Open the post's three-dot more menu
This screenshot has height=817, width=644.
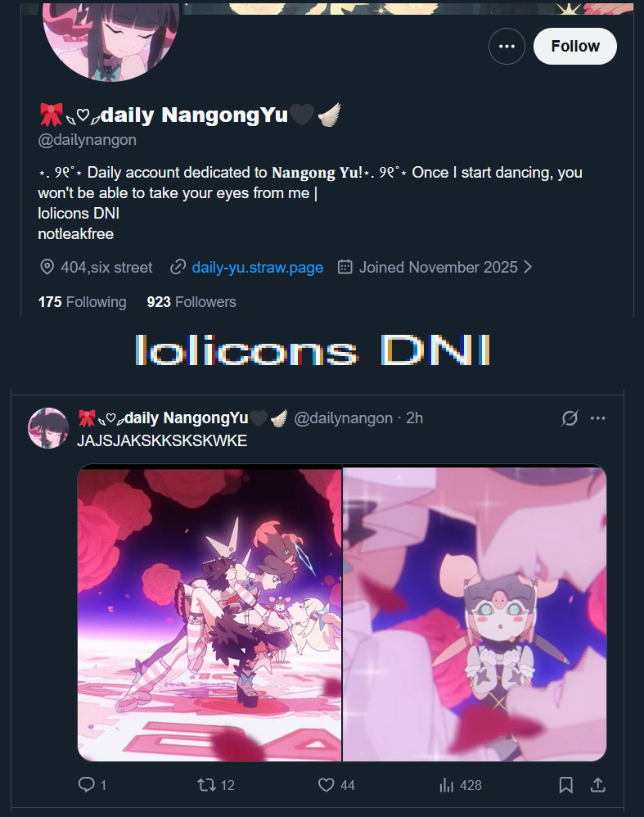(x=598, y=418)
